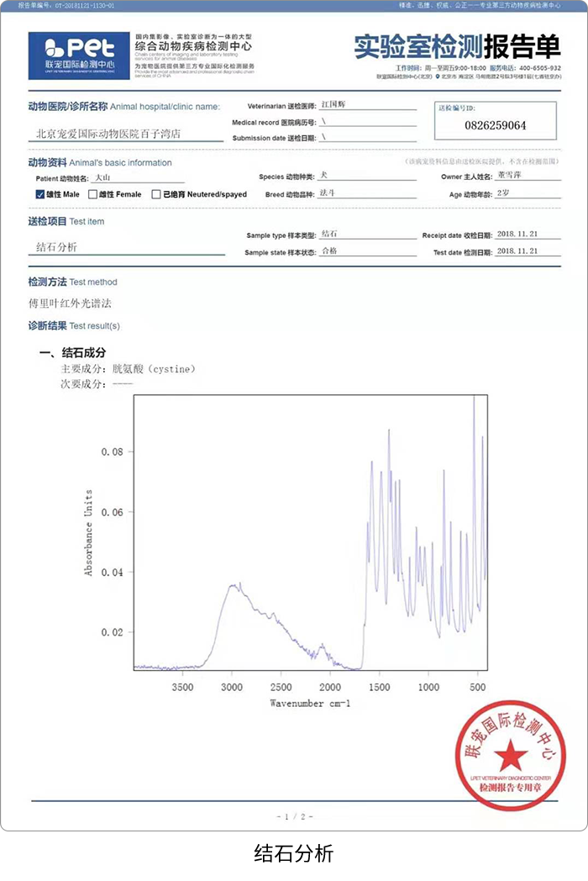The image size is (588, 881).
Task: Click the 动物资料 Animal's basic information heading
Action: (100, 162)
